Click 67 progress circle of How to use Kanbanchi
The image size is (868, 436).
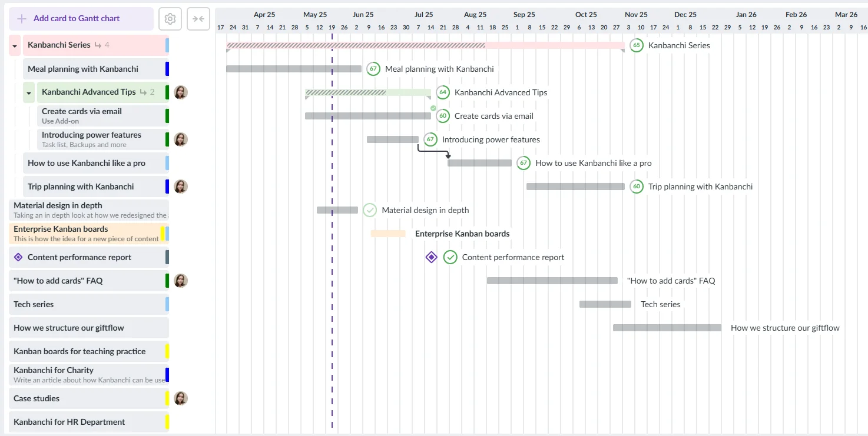tap(524, 163)
